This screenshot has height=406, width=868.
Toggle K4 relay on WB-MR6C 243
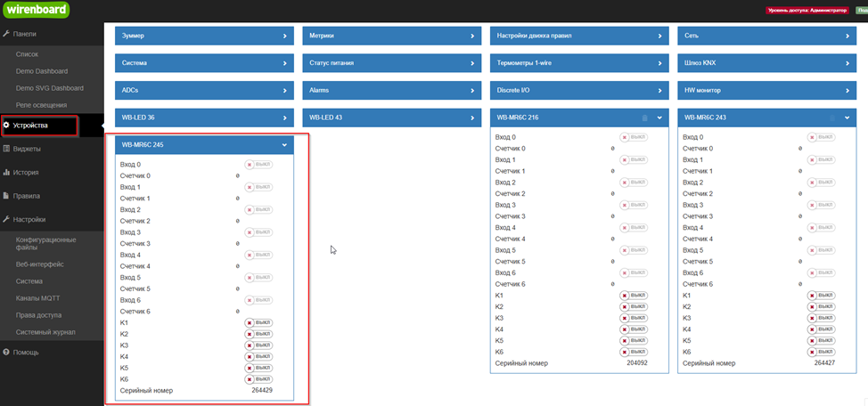822,329
